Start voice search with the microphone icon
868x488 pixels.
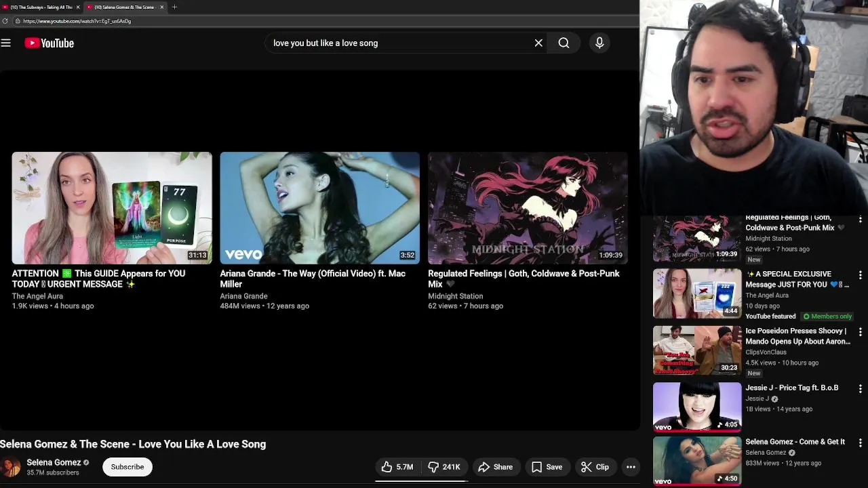click(x=599, y=43)
